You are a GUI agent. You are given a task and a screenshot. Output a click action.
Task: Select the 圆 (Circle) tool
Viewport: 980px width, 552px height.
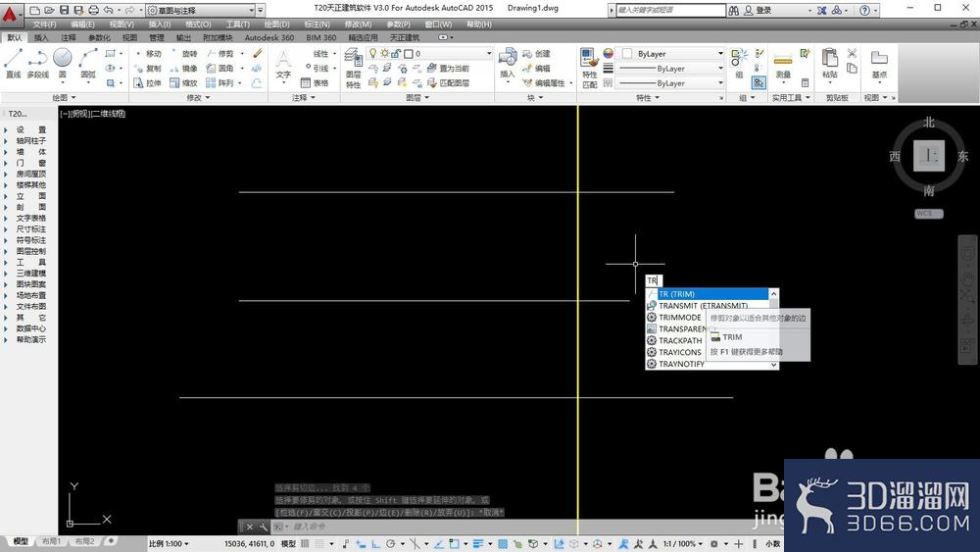[62, 63]
